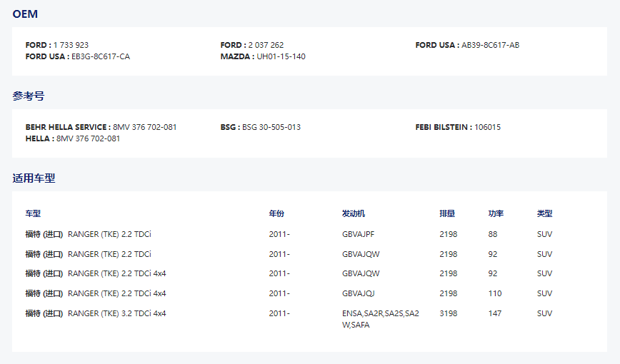Click FORD OEM number 1 733 923
The height and width of the screenshot is (364, 620).
point(71,45)
